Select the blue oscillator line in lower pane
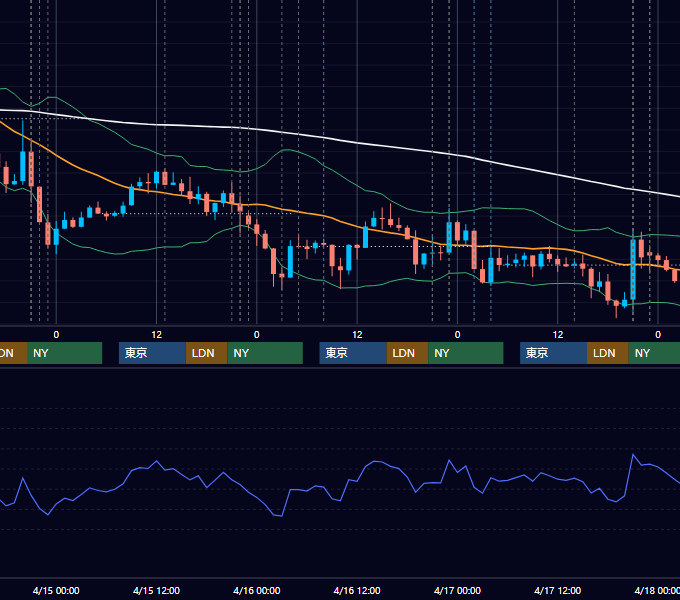 click(x=334, y=499)
